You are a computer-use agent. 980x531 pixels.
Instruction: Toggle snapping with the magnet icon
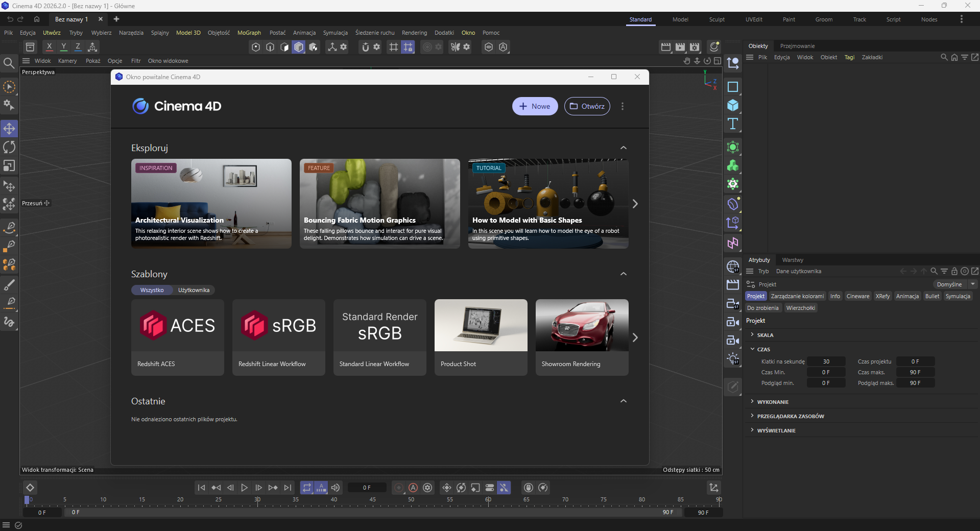(365, 47)
